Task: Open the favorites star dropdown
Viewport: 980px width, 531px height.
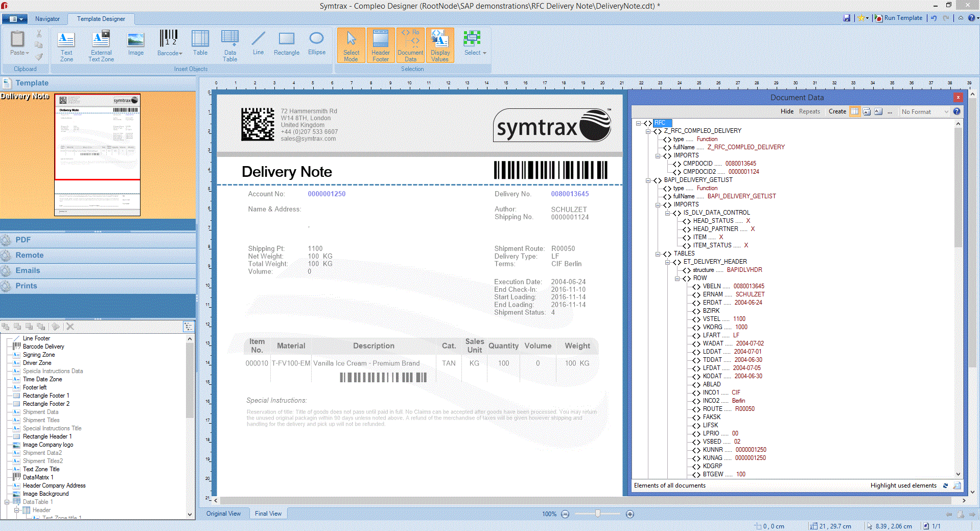Action: 863,18
